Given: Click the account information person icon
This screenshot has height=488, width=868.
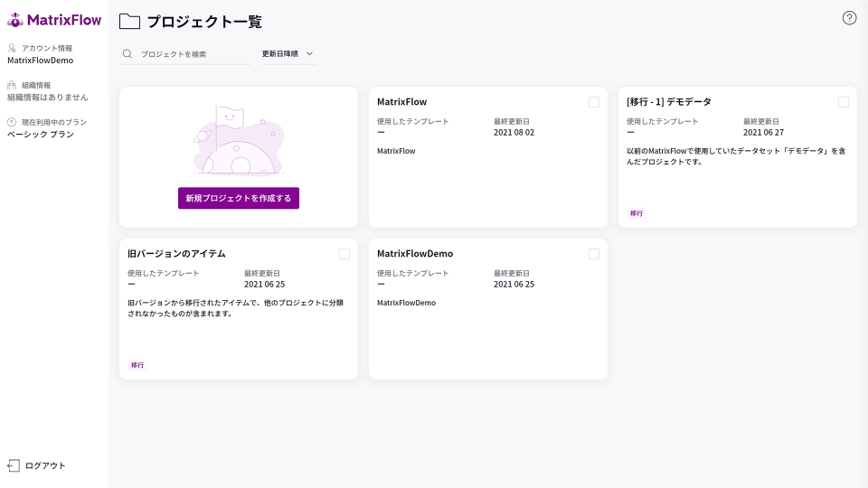Looking at the screenshot, I should (12, 48).
